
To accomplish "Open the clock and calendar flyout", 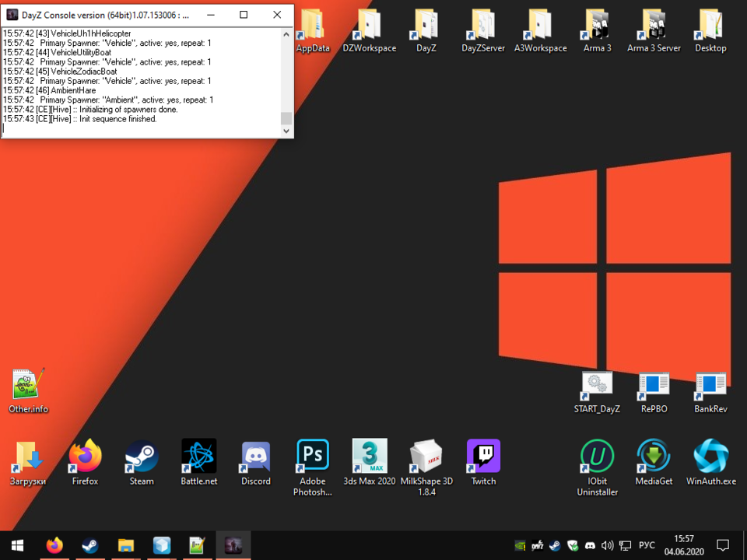I will tap(684, 545).
